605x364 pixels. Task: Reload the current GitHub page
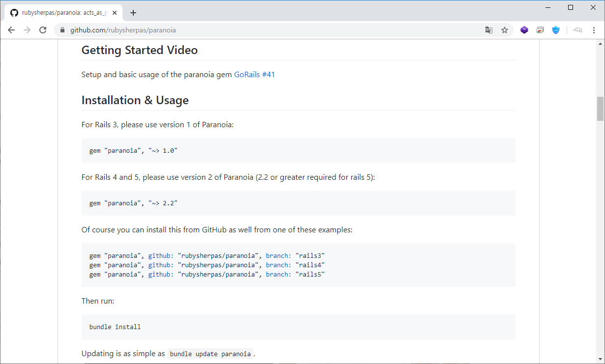click(x=43, y=30)
